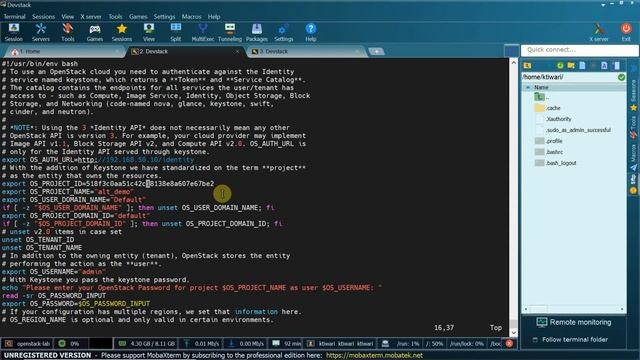The height and width of the screenshot is (360, 640).
Task: Click the 4.30 GB / 8.11 GB memory status
Action: point(147,344)
